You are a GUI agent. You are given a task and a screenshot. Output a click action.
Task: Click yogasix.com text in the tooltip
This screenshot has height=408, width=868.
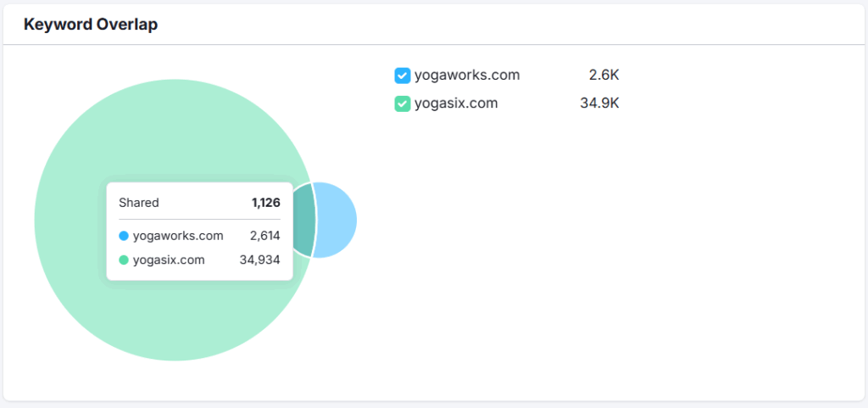click(x=169, y=260)
